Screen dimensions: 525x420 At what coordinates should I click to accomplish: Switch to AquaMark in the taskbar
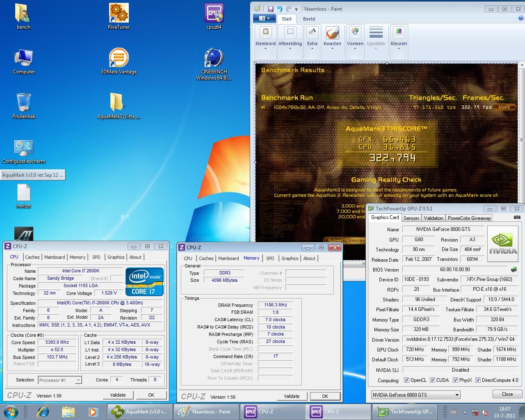[139, 411]
